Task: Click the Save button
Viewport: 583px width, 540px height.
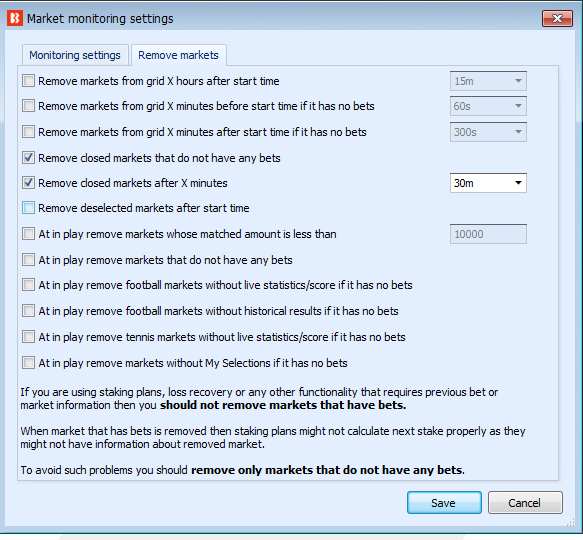Action: tap(444, 503)
